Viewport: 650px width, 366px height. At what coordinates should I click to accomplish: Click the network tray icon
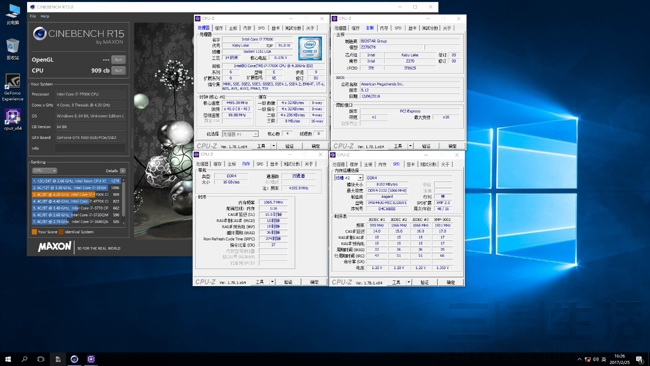click(x=588, y=359)
